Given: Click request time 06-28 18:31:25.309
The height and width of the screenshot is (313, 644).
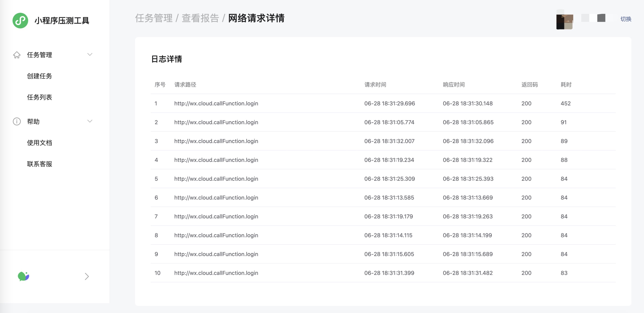Looking at the screenshot, I should pyautogui.click(x=390, y=179).
